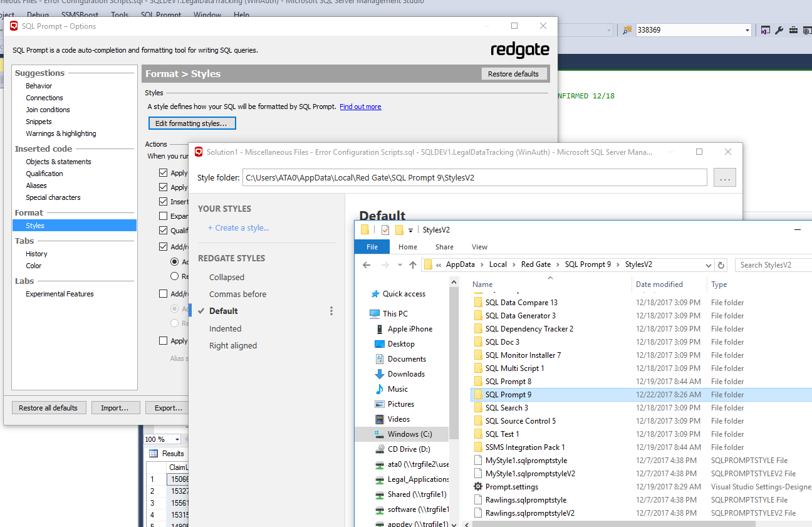Screen dimensions: 812x527
Task: Click the Explorer Properties checkmark quick-access icon
Action: tap(385, 230)
